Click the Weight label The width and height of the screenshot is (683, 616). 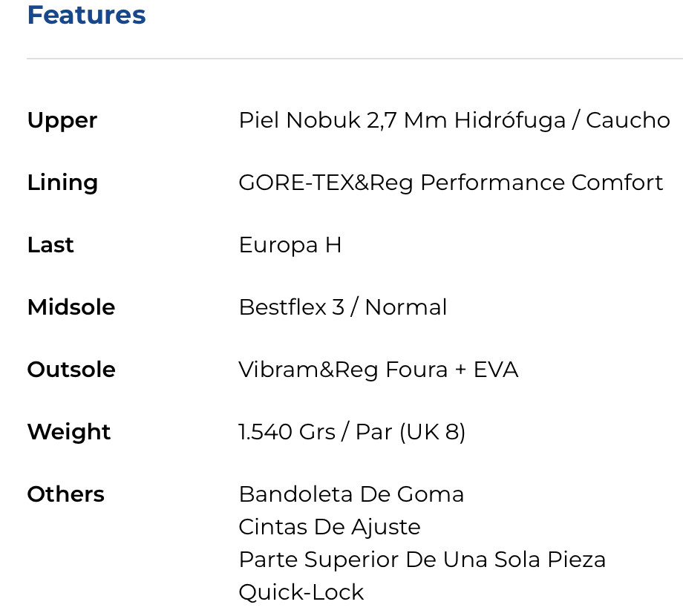69,432
